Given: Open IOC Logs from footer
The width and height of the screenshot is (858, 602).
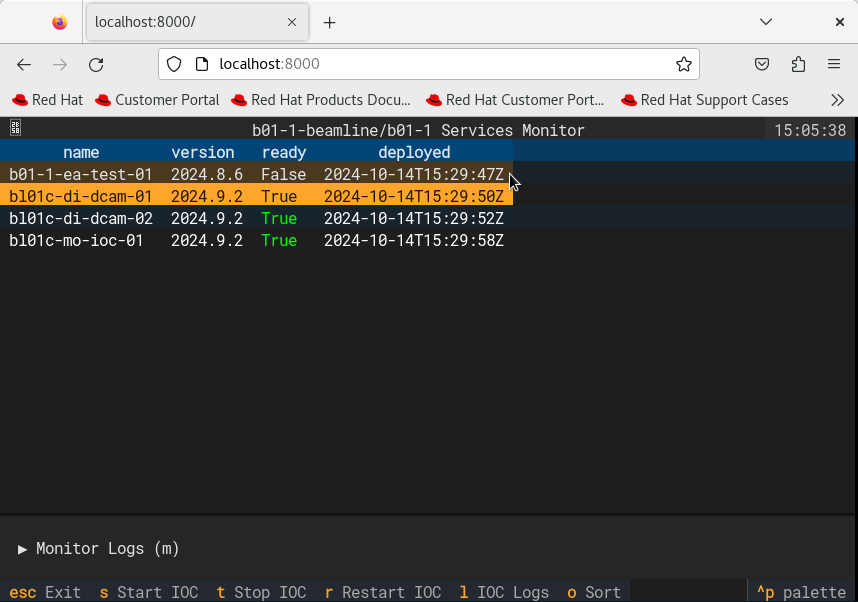Looking at the screenshot, I should point(504,592).
